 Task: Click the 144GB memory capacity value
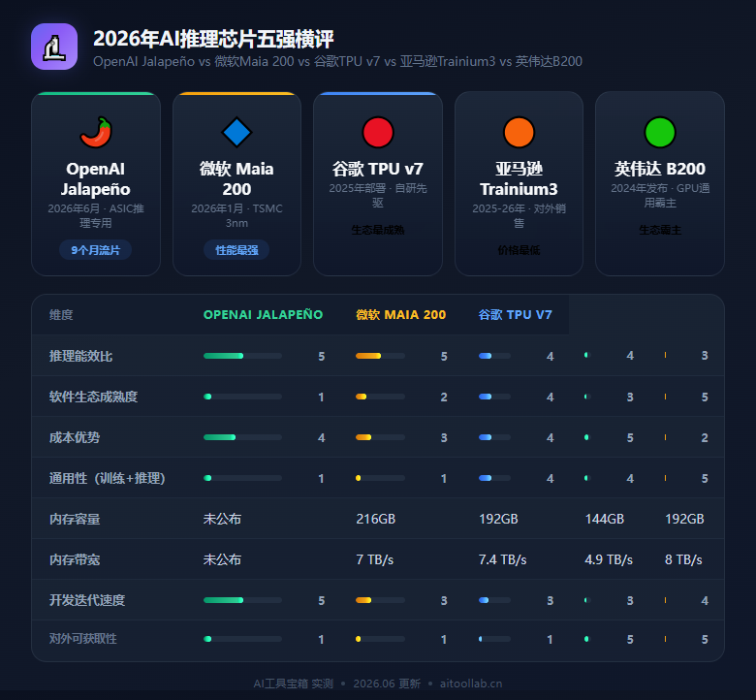point(605,519)
